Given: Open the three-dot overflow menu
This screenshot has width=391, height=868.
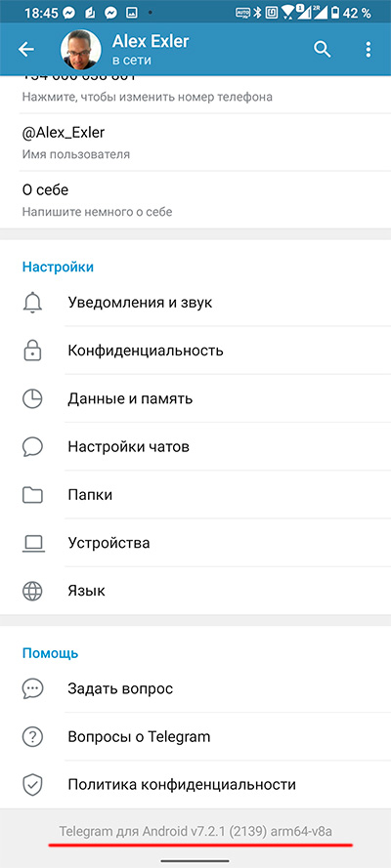Looking at the screenshot, I should 368,49.
